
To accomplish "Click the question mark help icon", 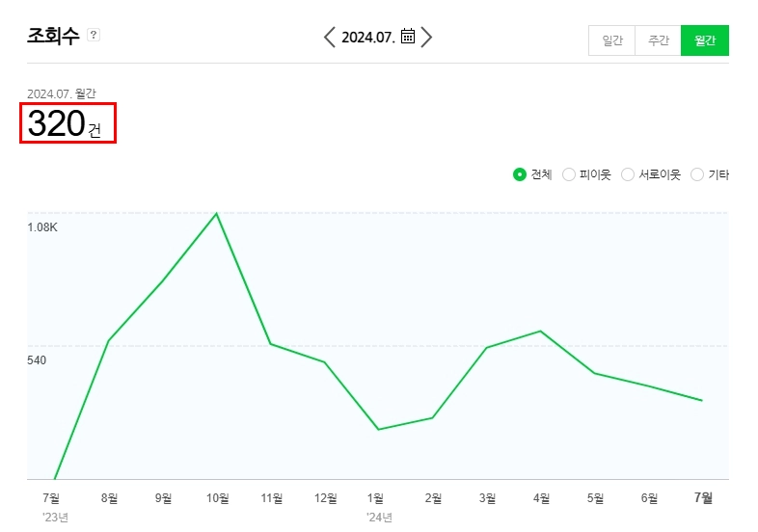I will click(94, 35).
